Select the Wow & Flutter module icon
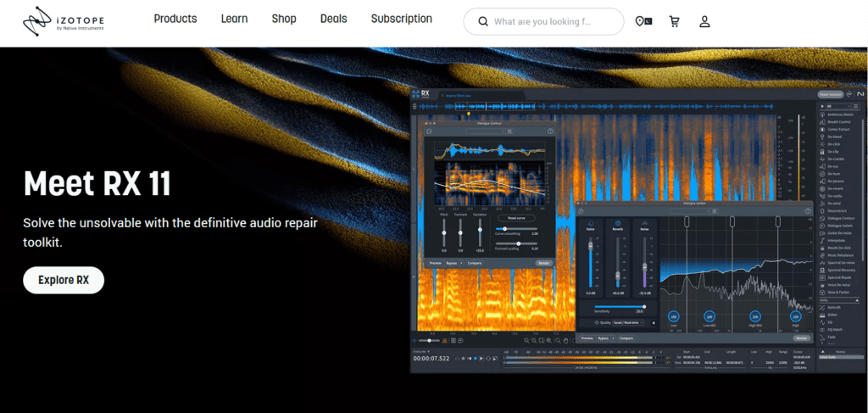Viewport: 868px width, 413px height. [x=822, y=292]
